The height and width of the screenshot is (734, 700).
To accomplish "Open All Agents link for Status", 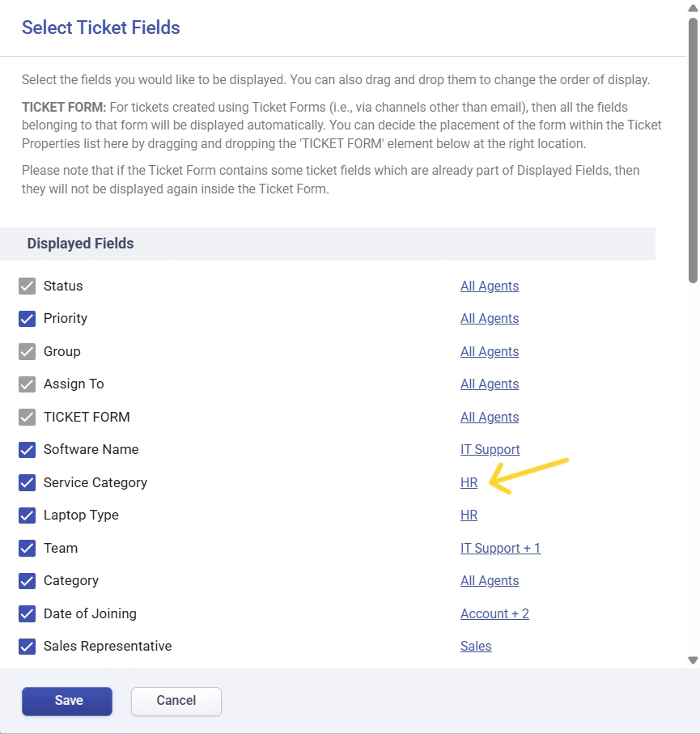I will (490, 286).
